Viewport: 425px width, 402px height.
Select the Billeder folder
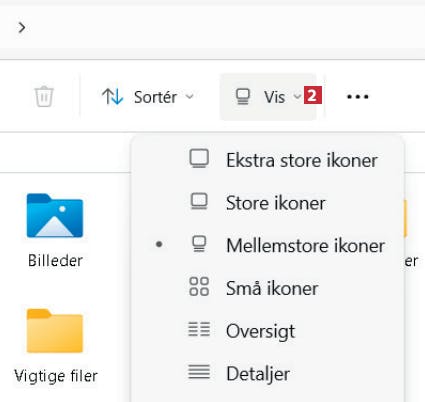[55, 230]
